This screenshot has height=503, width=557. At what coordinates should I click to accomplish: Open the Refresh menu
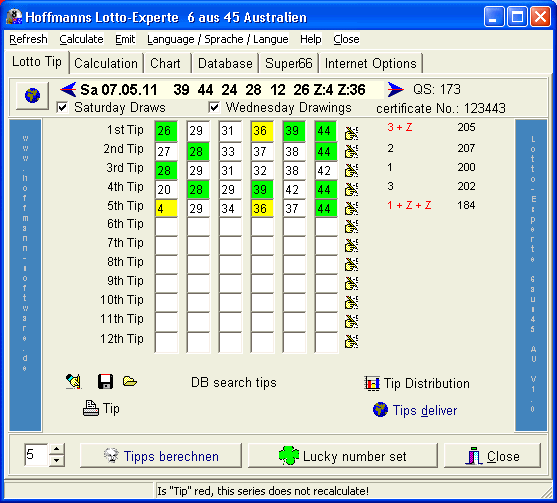(x=28, y=39)
